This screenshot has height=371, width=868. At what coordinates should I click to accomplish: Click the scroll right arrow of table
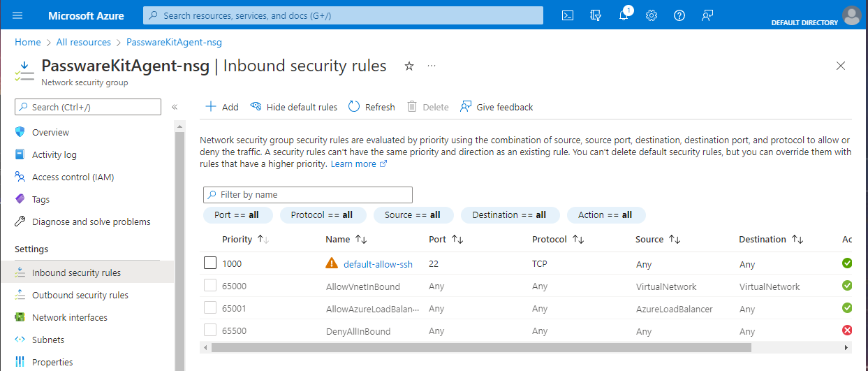pos(847,347)
